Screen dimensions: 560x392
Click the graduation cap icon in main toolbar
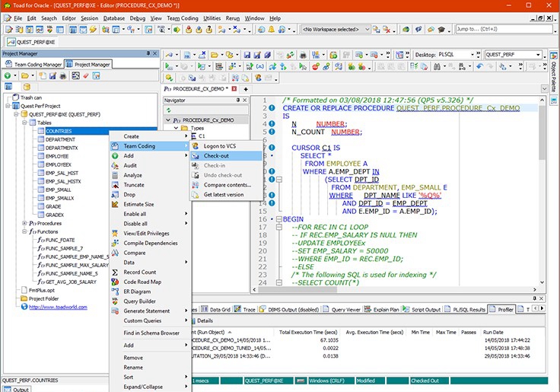tap(441, 29)
